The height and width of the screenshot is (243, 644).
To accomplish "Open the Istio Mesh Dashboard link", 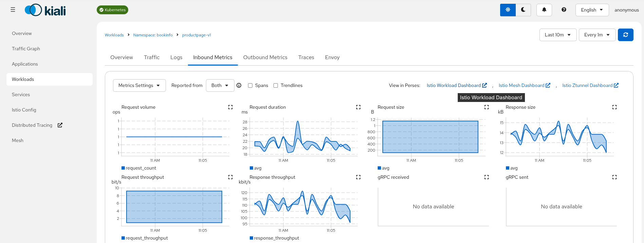I will pyautogui.click(x=524, y=85).
